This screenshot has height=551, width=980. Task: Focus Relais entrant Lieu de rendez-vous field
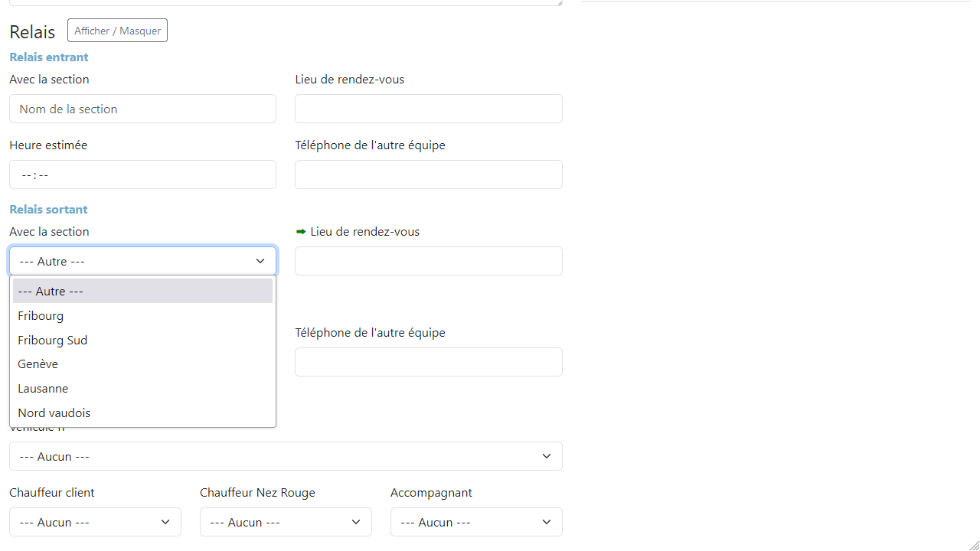pos(428,109)
